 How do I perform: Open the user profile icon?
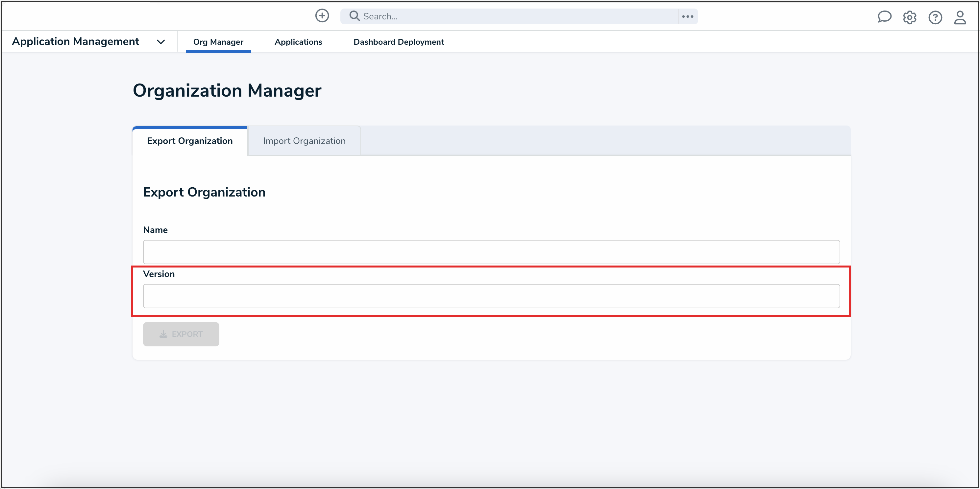pos(960,17)
